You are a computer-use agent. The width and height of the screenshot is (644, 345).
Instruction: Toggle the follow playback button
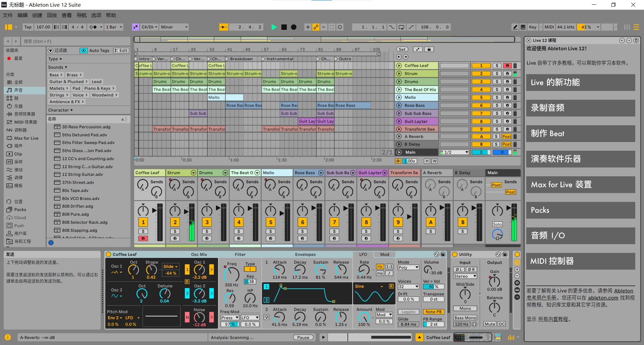tap(224, 27)
